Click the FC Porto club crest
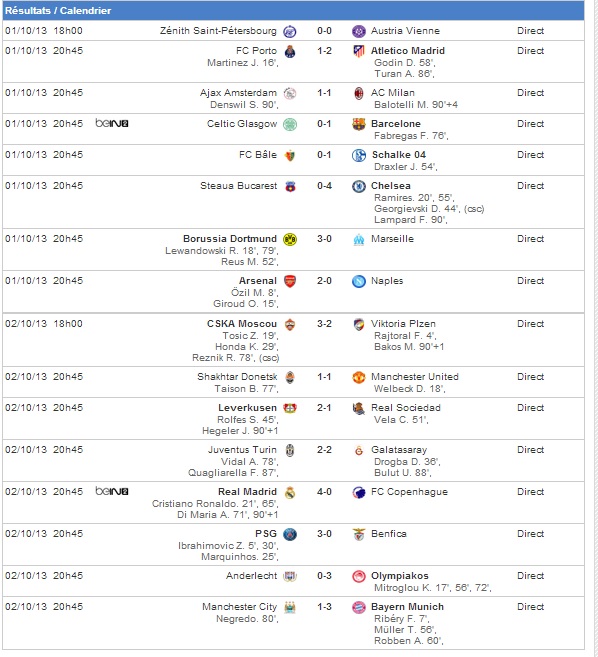The image size is (598, 657). pyautogui.click(x=290, y=52)
